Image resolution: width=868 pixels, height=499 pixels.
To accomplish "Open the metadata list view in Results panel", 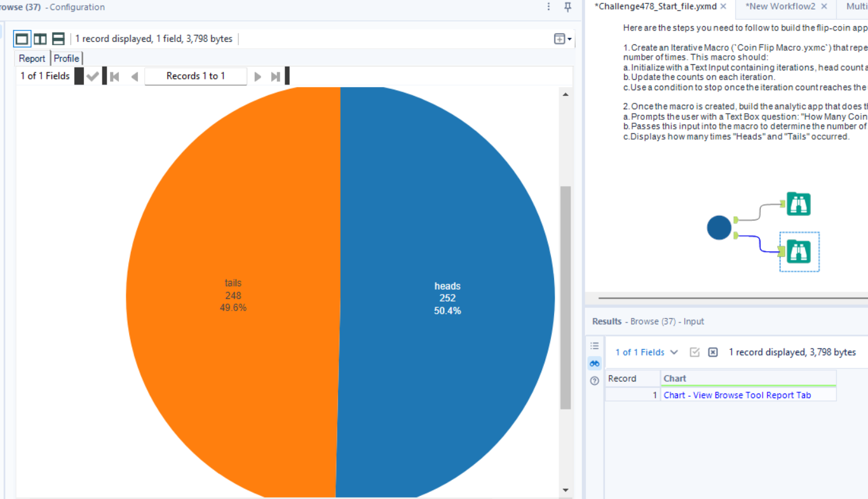I will point(594,345).
